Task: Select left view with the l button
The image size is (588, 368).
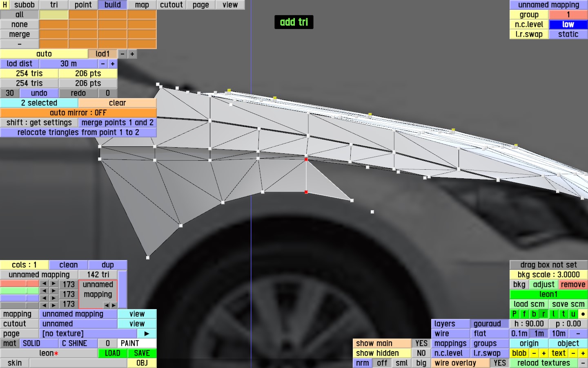Action: 554,314
